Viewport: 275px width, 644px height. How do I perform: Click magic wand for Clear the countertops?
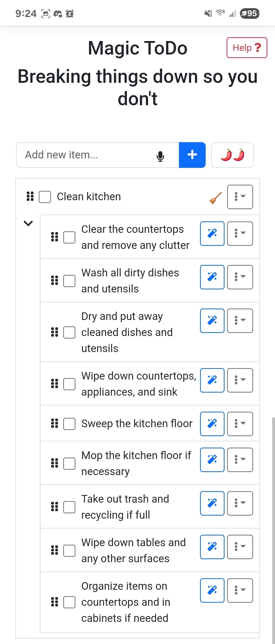point(212,233)
